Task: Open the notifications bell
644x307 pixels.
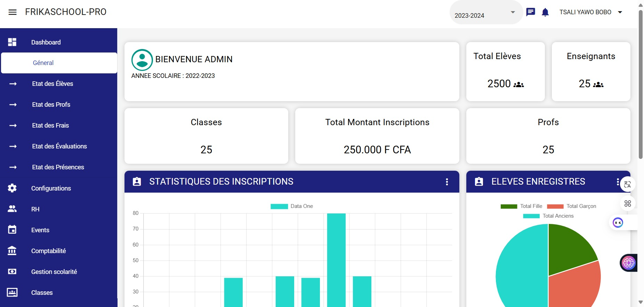Action: [x=545, y=13]
